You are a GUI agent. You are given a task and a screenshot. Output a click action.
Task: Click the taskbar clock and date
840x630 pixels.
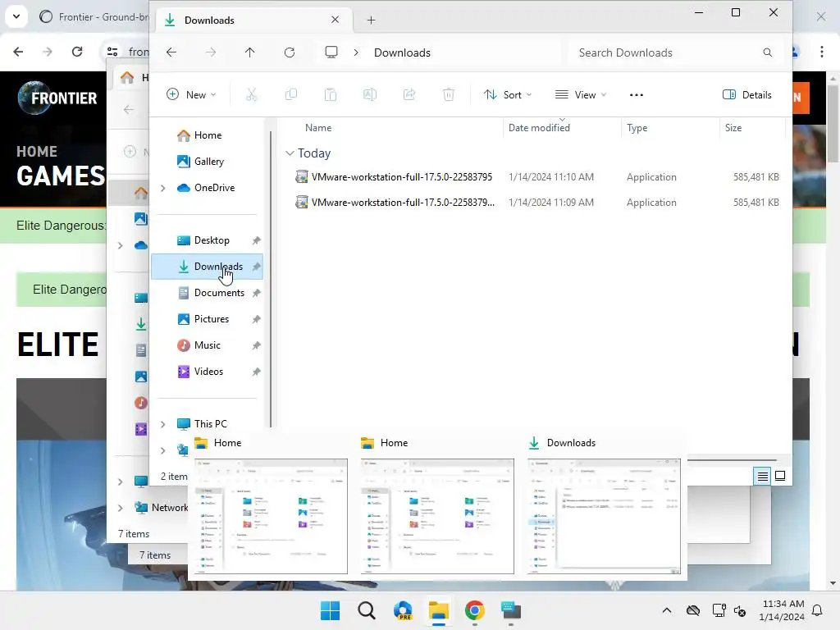click(782, 610)
